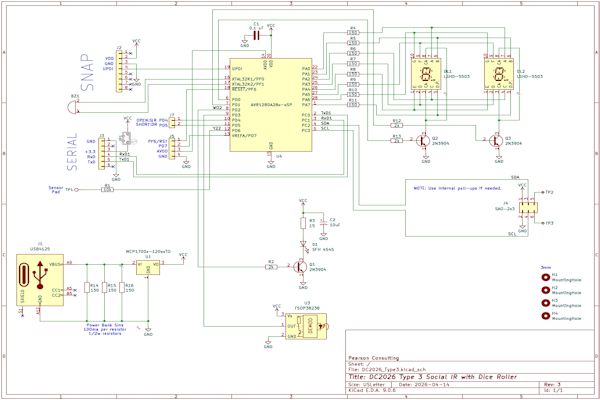The height and width of the screenshot is (400, 600).
Task: Click the H1 mounting hole symbol
Action: coord(545,278)
